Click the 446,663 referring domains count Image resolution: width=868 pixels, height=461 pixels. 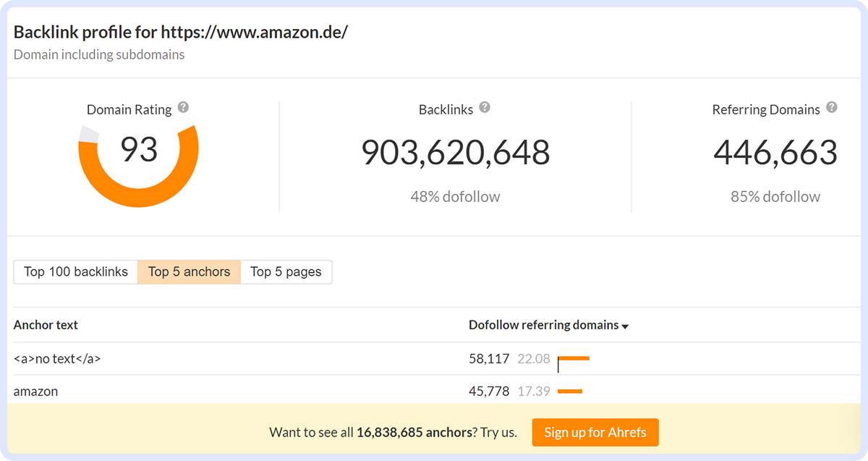775,153
